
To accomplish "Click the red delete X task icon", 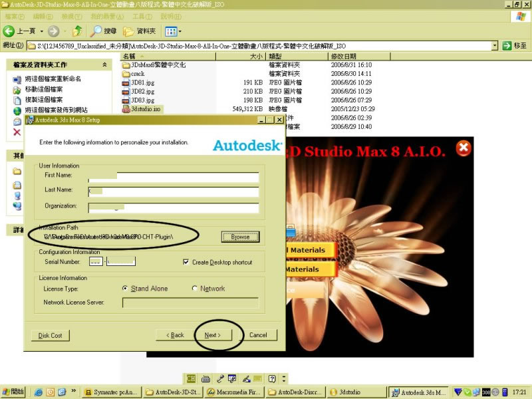I will point(17,132).
